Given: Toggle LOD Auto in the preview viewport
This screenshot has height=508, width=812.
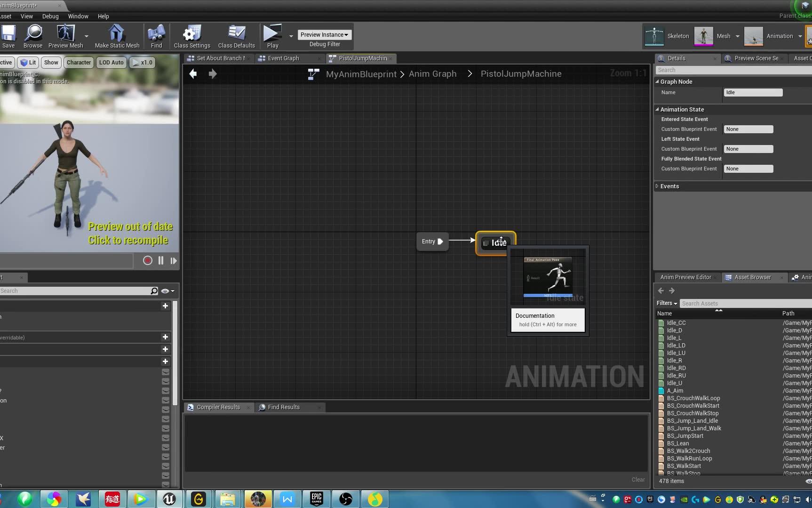Looking at the screenshot, I should coord(111,62).
